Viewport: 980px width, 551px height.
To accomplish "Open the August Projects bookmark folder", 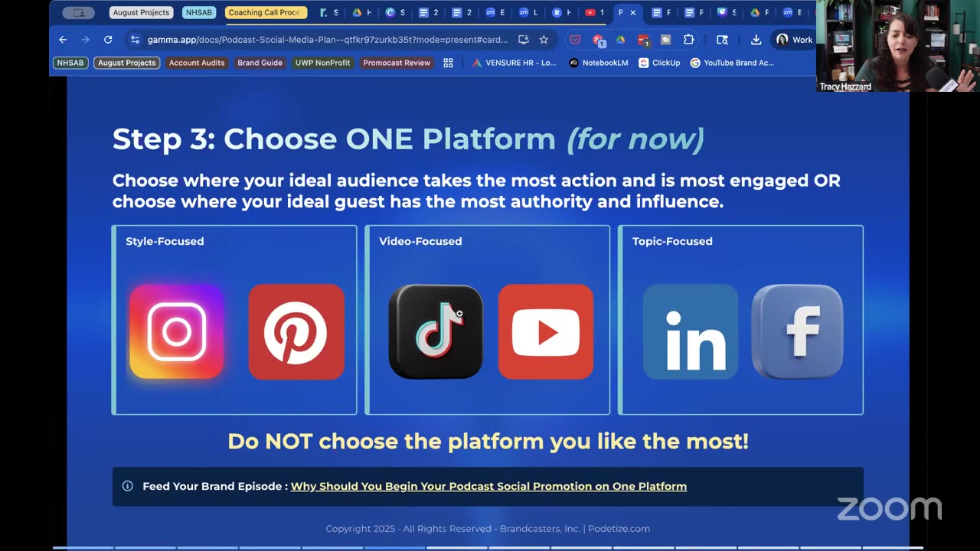I will (127, 63).
